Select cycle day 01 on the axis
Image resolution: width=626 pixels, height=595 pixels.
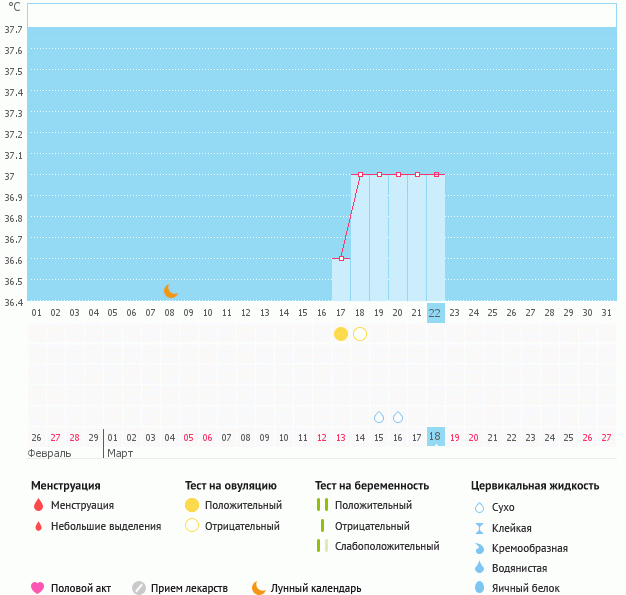37,313
